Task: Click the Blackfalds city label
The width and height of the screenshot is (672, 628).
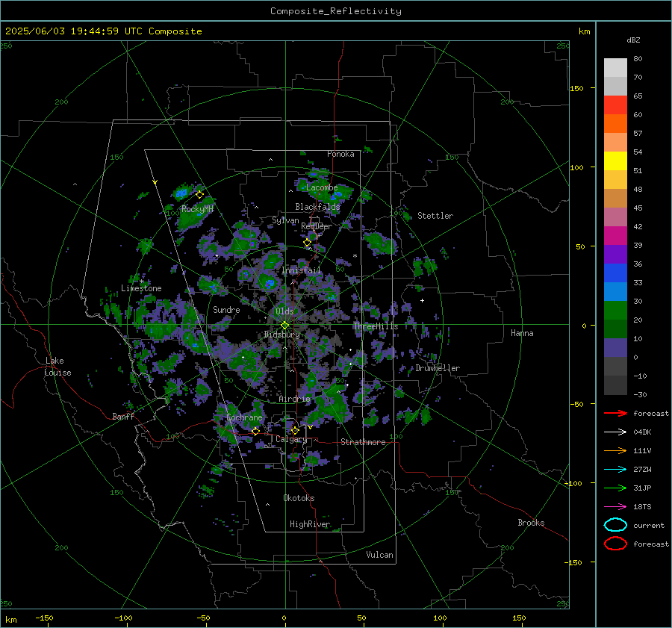Action: (x=317, y=207)
